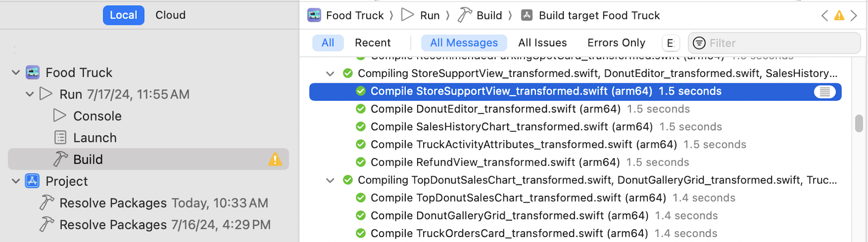Go to next issue with right chevron
The image size is (868, 242).
(x=854, y=16)
